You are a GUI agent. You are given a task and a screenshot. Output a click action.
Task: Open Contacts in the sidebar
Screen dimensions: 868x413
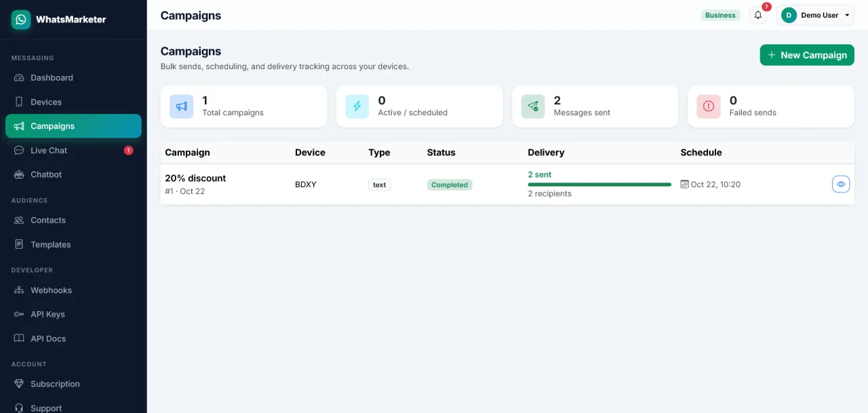click(x=73, y=220)
